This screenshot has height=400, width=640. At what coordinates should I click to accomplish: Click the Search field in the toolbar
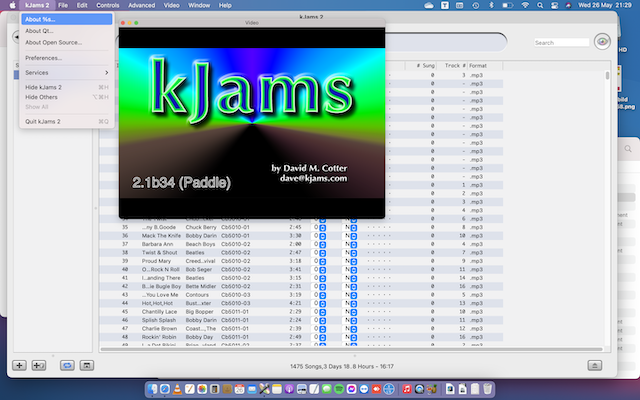coord(560,42)
